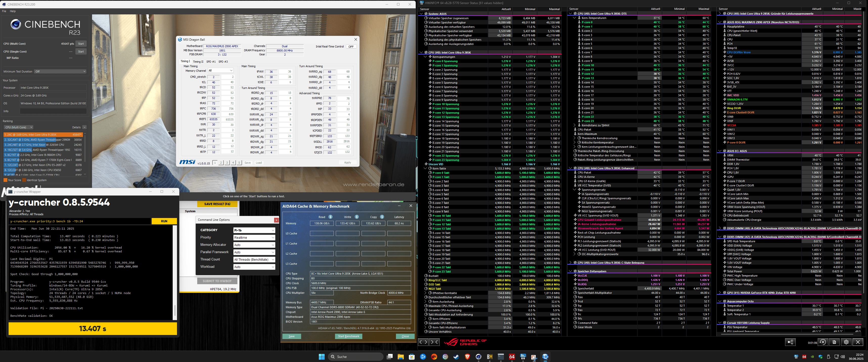This screenshot has width=868, height=362.
Task: Select MSI Dragon Ball profile 3
Action: pos(227,163)
